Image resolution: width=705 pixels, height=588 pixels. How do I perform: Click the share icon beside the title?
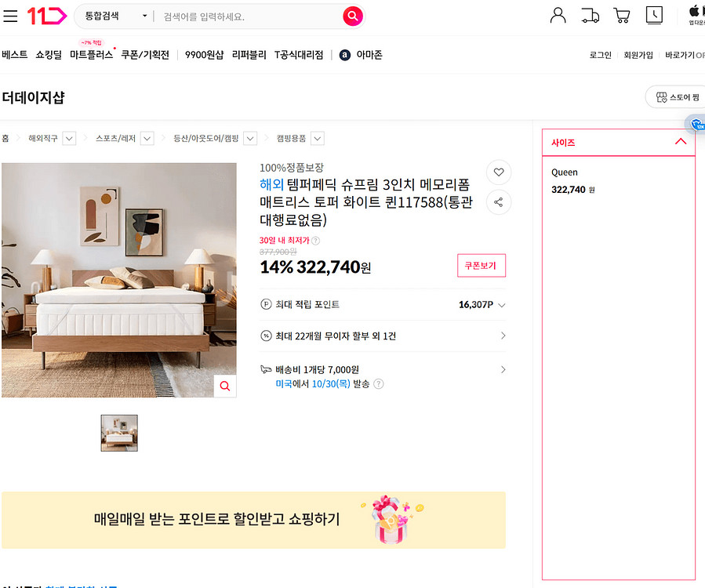coord(499,202)
